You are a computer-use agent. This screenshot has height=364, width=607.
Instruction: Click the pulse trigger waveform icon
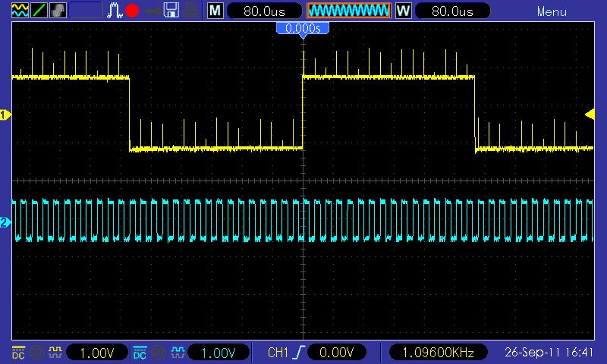115,11
